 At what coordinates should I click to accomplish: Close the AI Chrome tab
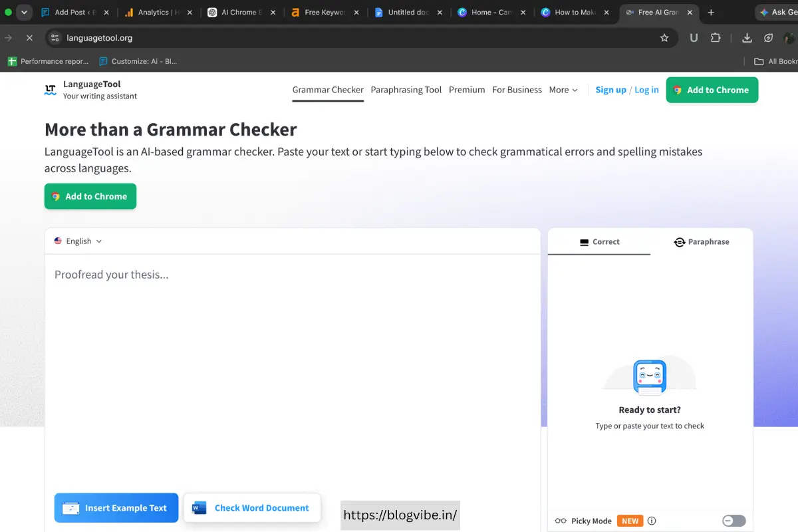[x=273, y=12]
